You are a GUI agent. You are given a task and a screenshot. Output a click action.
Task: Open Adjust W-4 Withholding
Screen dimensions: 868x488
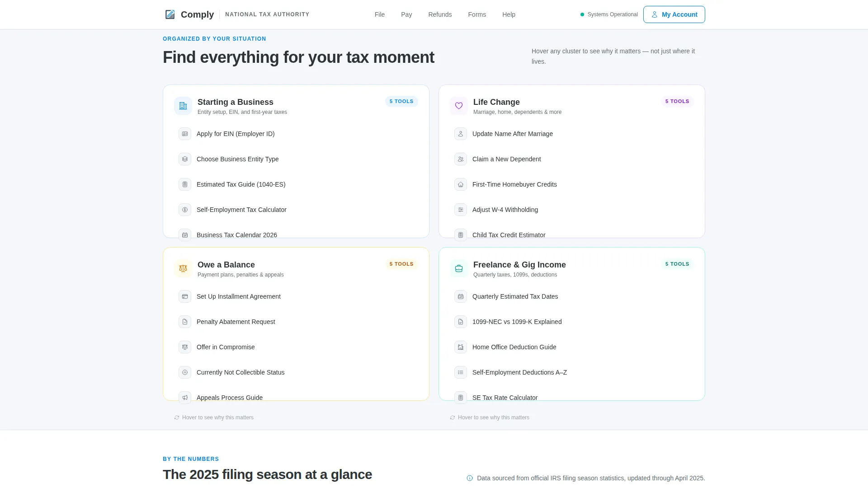pyautogui.click(x=572, y=210)
